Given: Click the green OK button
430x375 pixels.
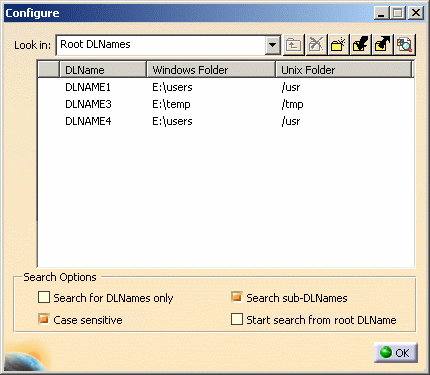Looking at the screenshot, I should 396,353.
